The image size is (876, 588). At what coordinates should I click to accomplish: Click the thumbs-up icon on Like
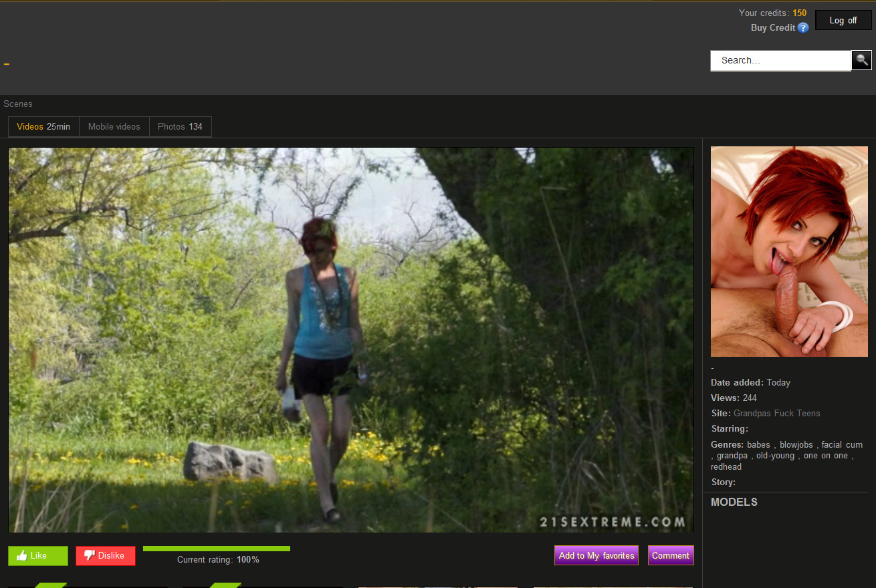coord(22,555)
